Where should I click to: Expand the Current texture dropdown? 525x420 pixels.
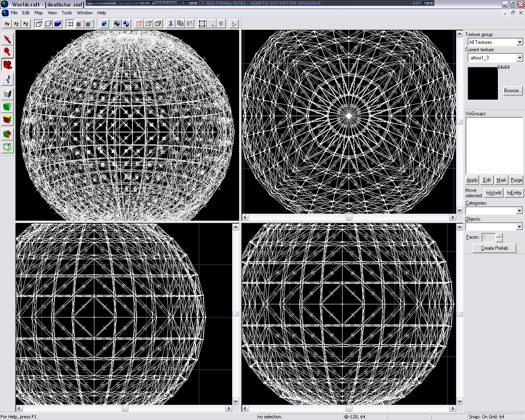520,58
